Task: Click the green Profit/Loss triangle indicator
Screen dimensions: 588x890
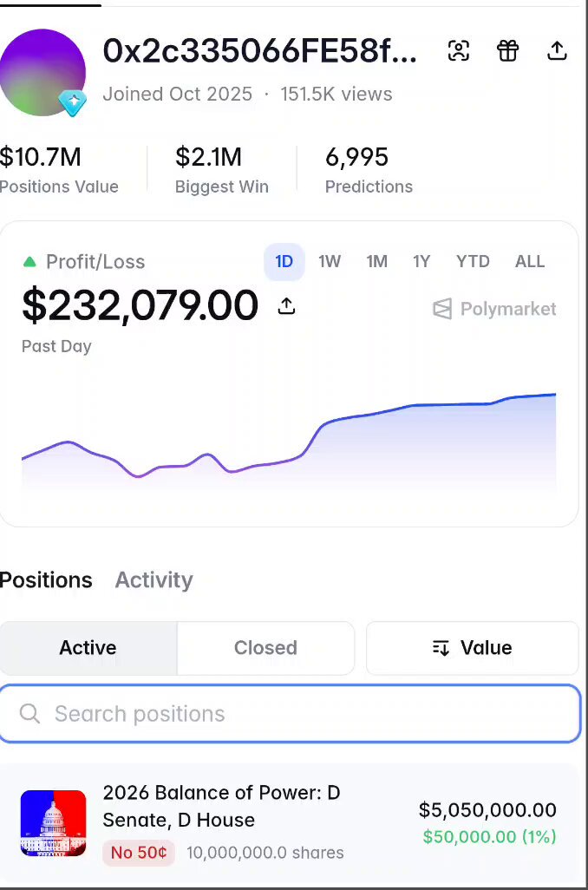Action: click(x=29, y=262)
